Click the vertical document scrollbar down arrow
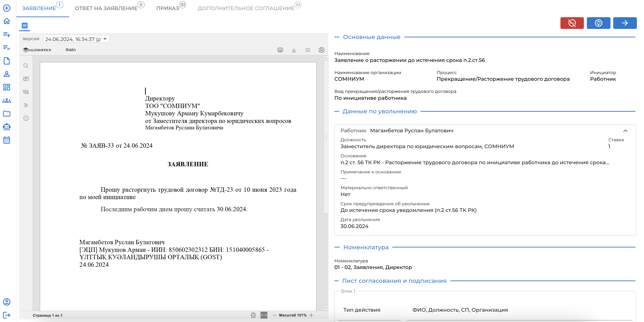644x322 pixels. pyautogui.click(x=326, y=308)
